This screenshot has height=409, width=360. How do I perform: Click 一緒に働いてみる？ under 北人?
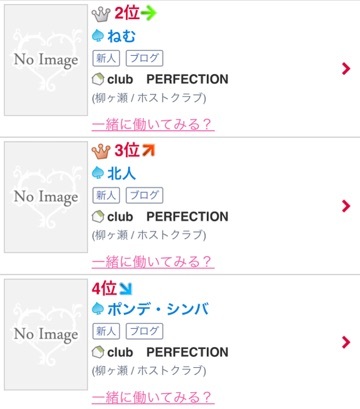point(153,262)
